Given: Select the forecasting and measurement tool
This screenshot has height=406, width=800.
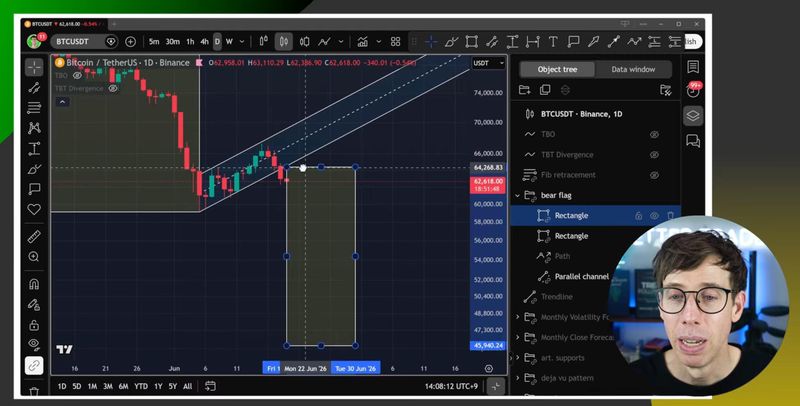Looking at the screenshot, I should (x=34, y=149).
